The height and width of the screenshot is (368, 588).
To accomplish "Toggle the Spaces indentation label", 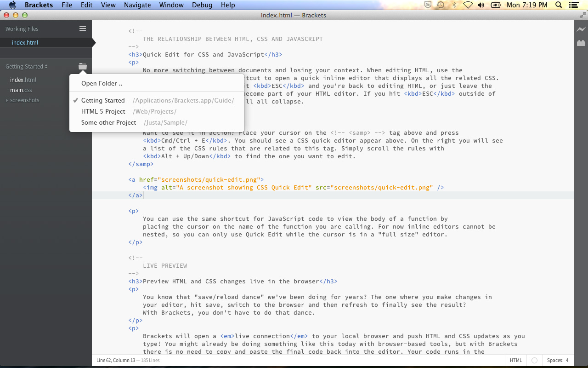I will click(555, 360).
